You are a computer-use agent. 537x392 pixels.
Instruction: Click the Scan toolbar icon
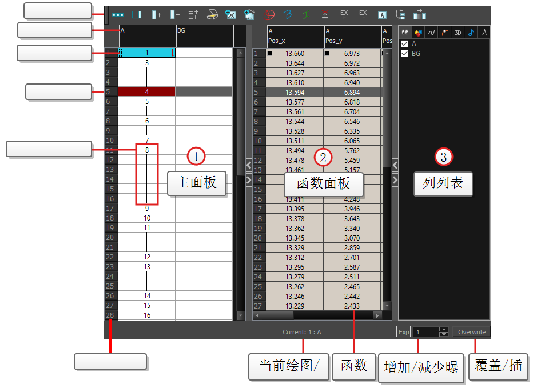212,15
